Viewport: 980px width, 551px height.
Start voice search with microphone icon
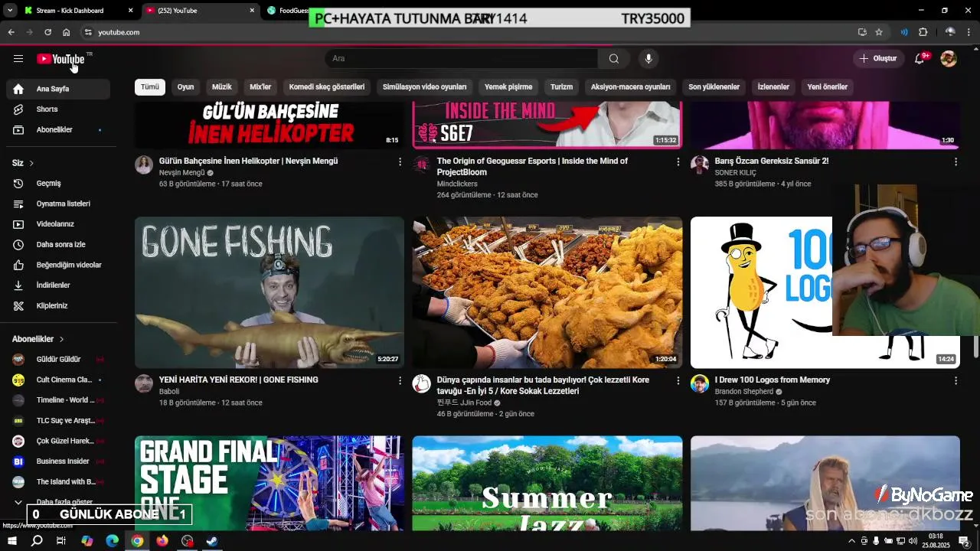(648, 58)
